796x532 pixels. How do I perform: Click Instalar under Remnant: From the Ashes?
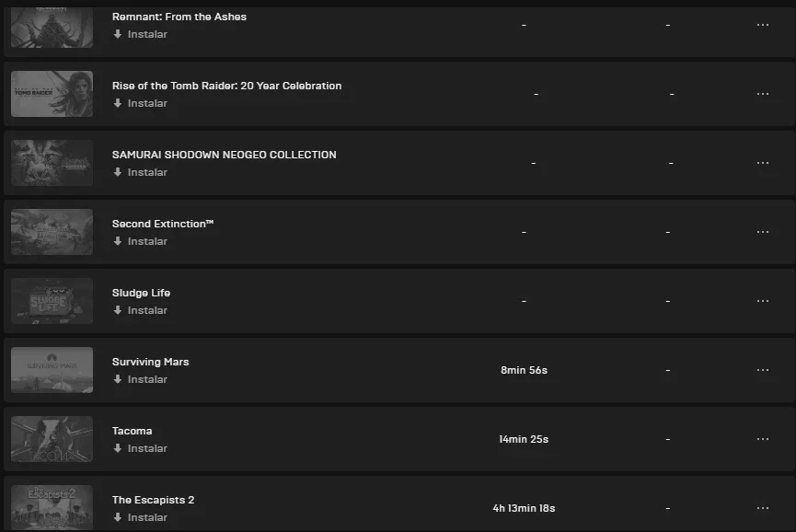[x=140, y=34]
